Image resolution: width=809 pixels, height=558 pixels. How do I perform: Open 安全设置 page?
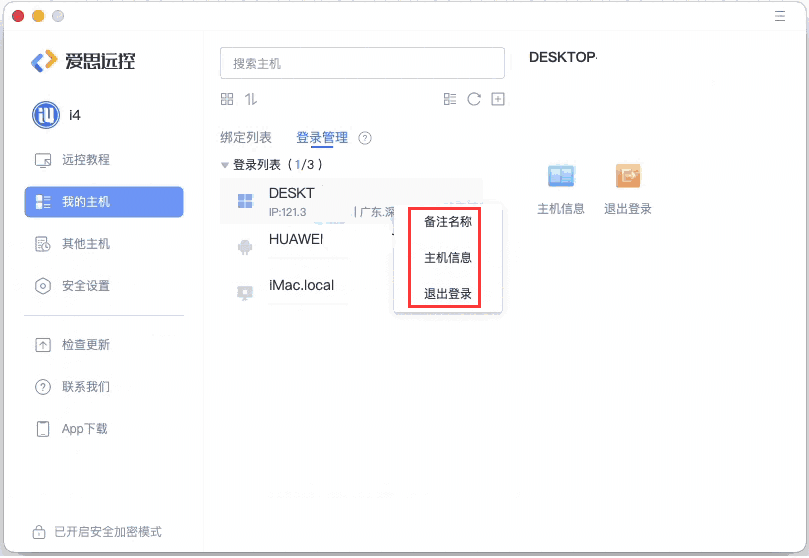[86, 286]
